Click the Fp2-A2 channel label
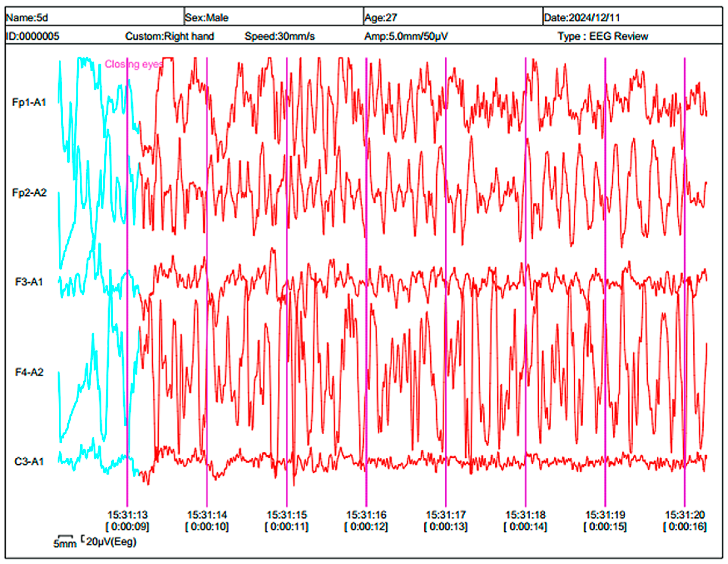Viewport: 728px width, 564px height. click(29, 192)
